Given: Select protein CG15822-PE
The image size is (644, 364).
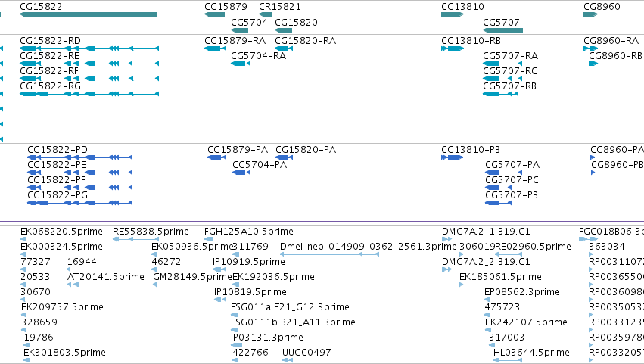Looking at the screenshot, I should tap(80, 173).
